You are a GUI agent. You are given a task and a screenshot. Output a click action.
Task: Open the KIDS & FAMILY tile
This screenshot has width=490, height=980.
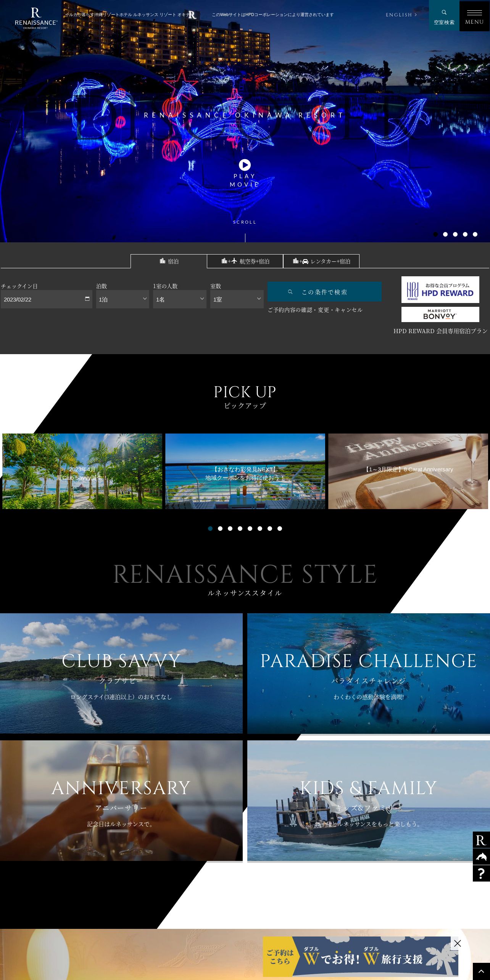click(369, 801)
